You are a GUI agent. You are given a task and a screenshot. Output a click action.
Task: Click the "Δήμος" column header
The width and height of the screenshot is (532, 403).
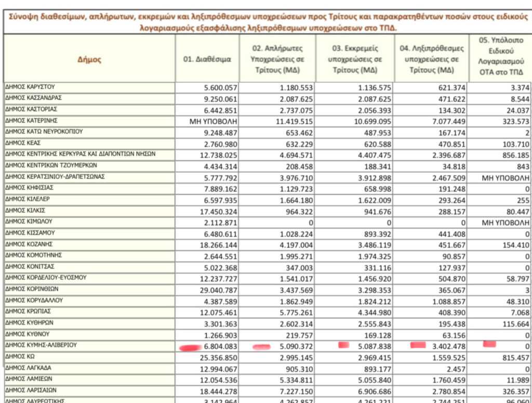(x=89, y=59)
